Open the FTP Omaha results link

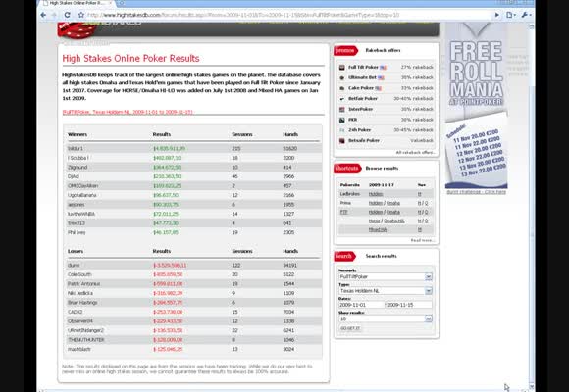[x=393, y=212]
